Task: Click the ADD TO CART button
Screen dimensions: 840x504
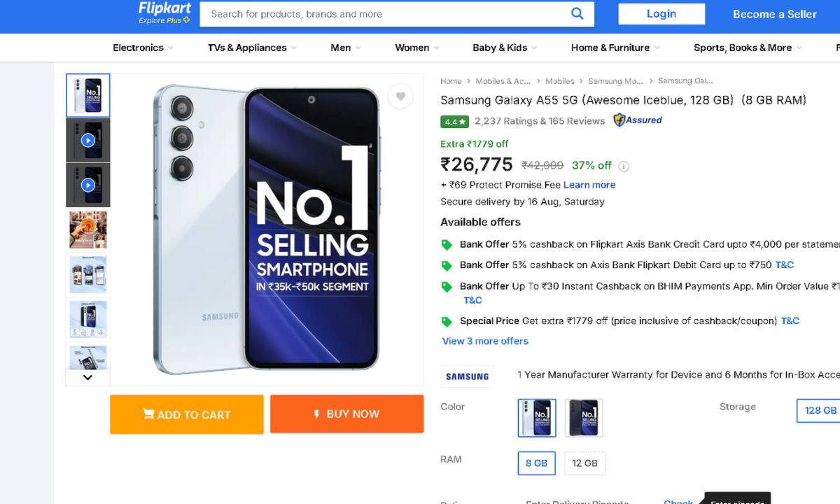Action: click(187, 414)
